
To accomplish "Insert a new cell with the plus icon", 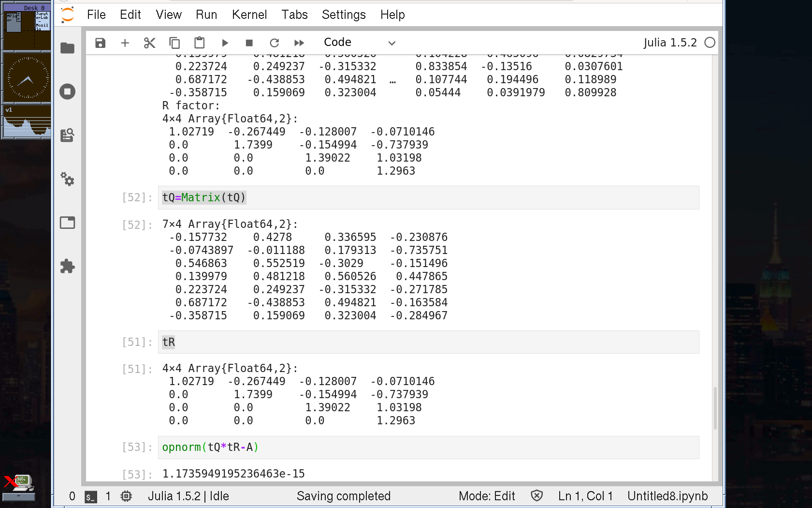I will 125,43.
